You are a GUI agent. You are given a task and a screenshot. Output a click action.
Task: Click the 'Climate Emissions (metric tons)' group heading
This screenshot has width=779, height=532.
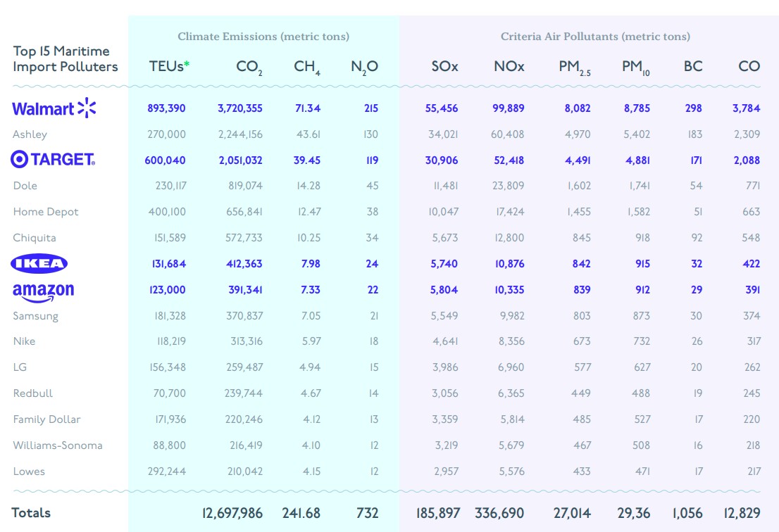(263, 36)
